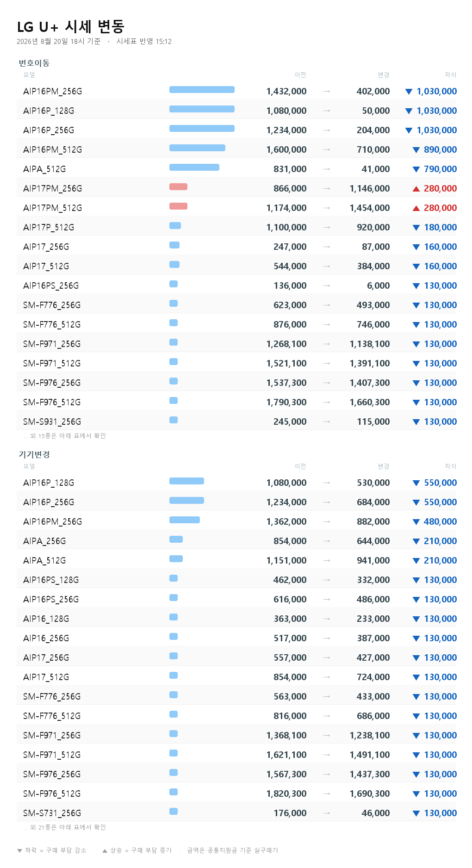This screenshot has height=868, width=472.
Task: Click the down-triangle legend icon beside 하락
Action: [19, 850]
